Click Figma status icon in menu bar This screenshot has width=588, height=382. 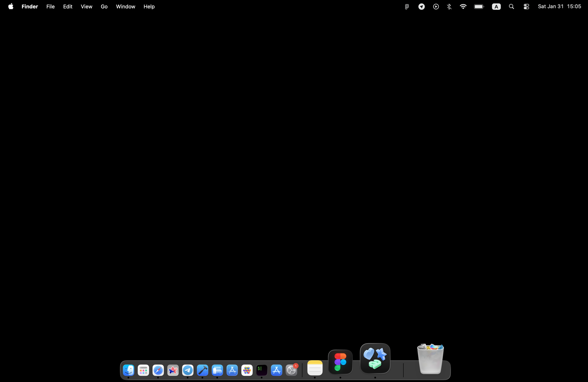407,6
